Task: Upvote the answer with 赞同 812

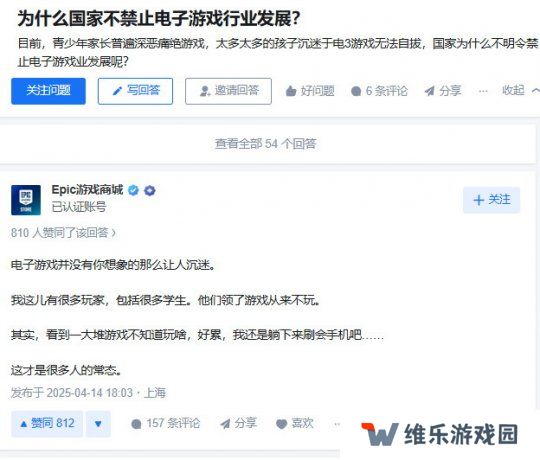Action: (x=47, y=424)
